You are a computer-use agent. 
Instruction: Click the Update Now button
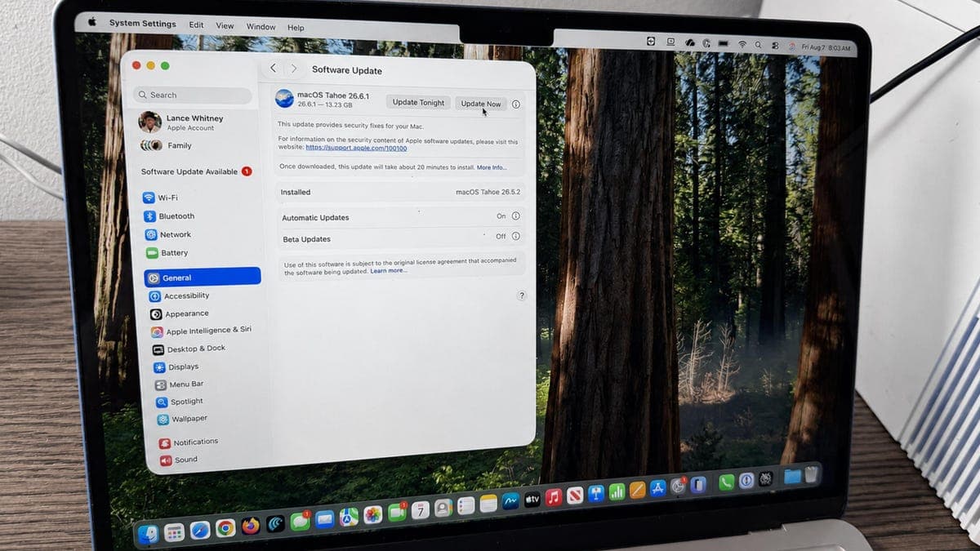pos(481,104)
